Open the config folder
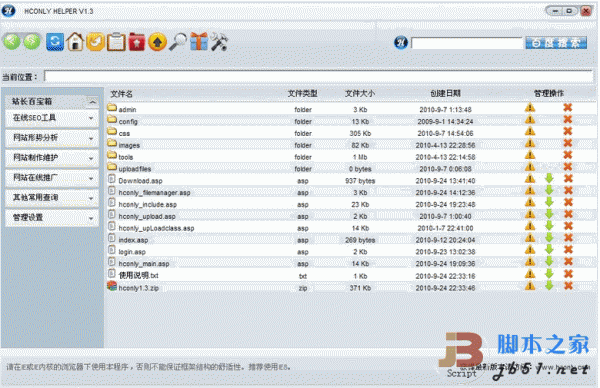 128,122
